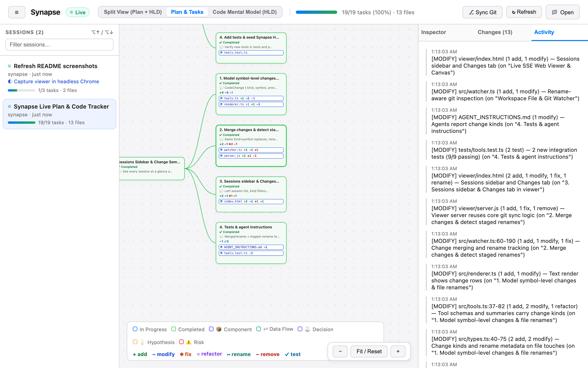588x368 pixels.
Task: Focus the Filter sessions input
Action: [59, 45]
